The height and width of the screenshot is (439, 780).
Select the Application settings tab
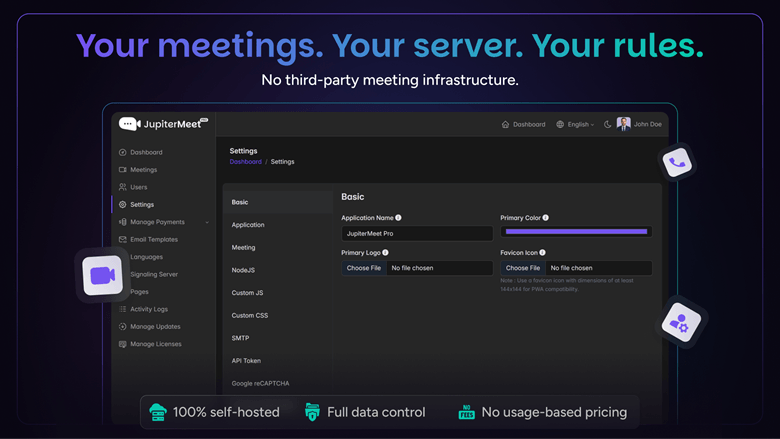click(x=278, y=225)
